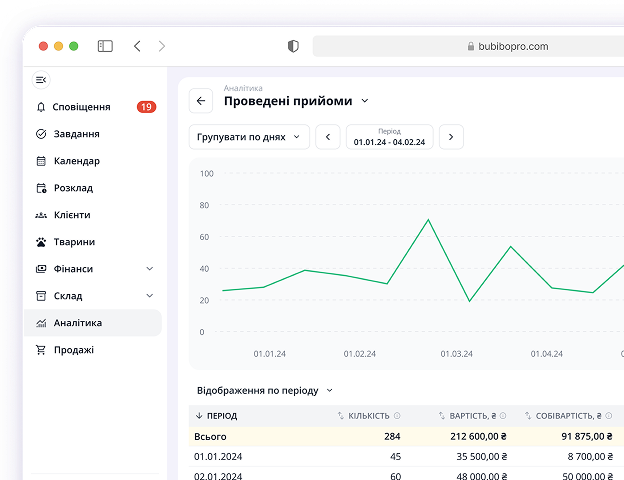The height and width of the screenshot is (480, 624).
Task: Go to next period with right arrow
Action: [451, 137]
